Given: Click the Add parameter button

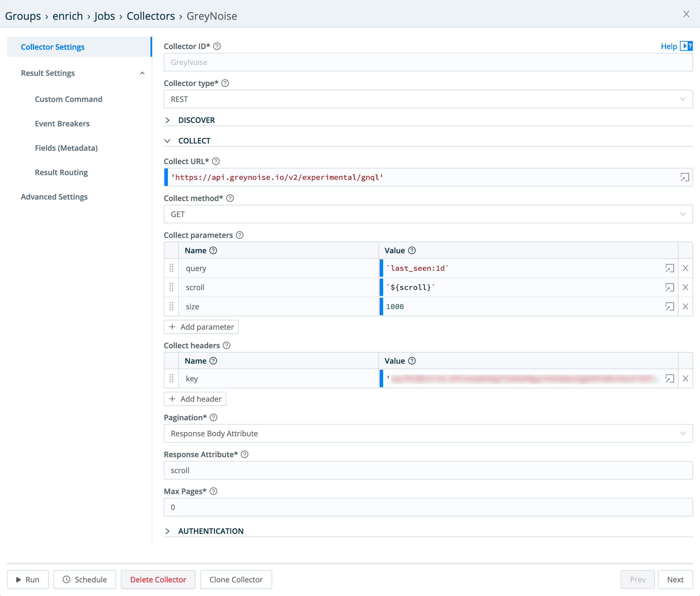Looking at the screenshot, I should click(201, 327).
